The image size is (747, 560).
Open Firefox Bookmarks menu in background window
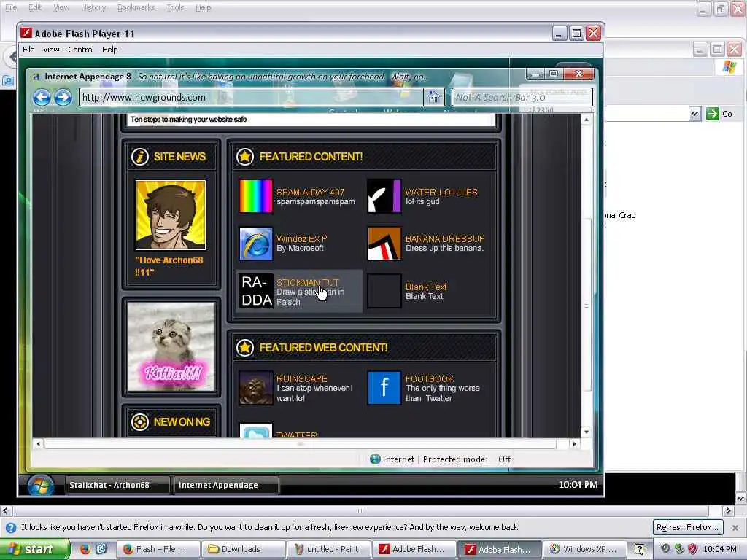click(136, 7)
